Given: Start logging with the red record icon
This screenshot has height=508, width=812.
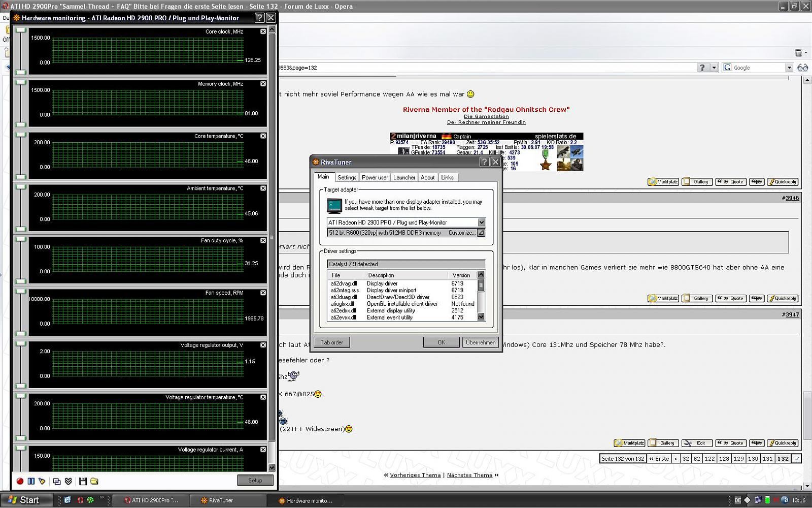Looking at the screenshot, I should click(20, 481).
